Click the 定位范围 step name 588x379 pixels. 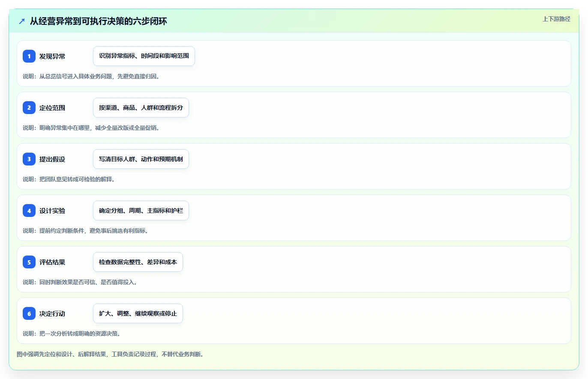click(x=52, y=108)
